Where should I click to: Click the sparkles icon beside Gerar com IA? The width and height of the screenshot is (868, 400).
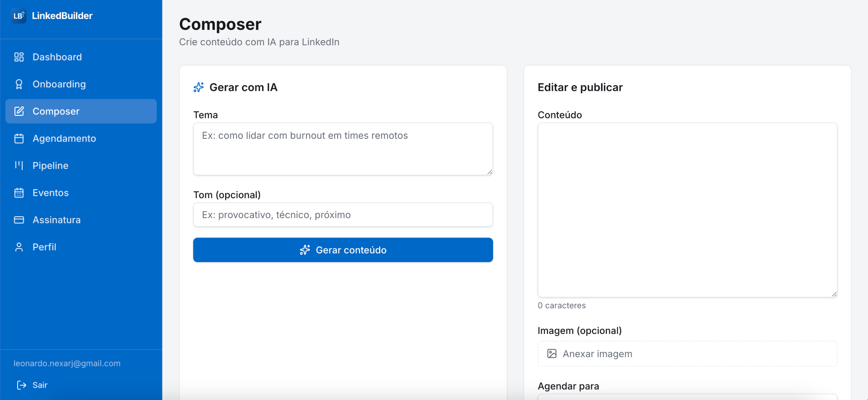198,87
